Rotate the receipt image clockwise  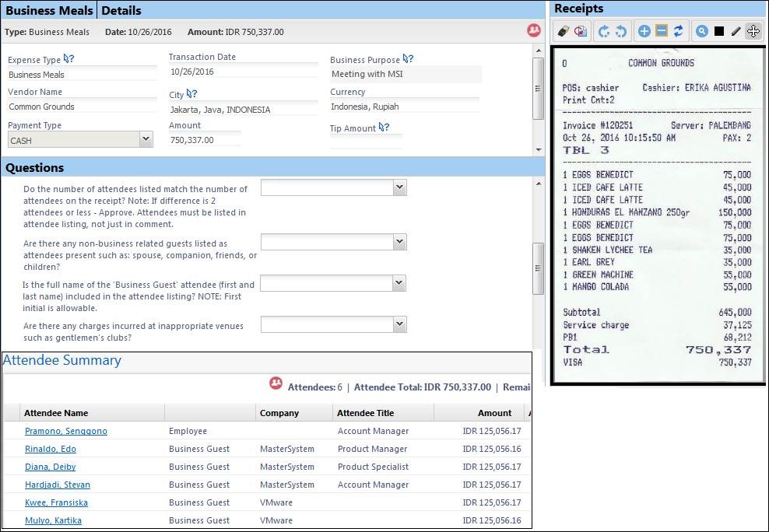[604, 32]
